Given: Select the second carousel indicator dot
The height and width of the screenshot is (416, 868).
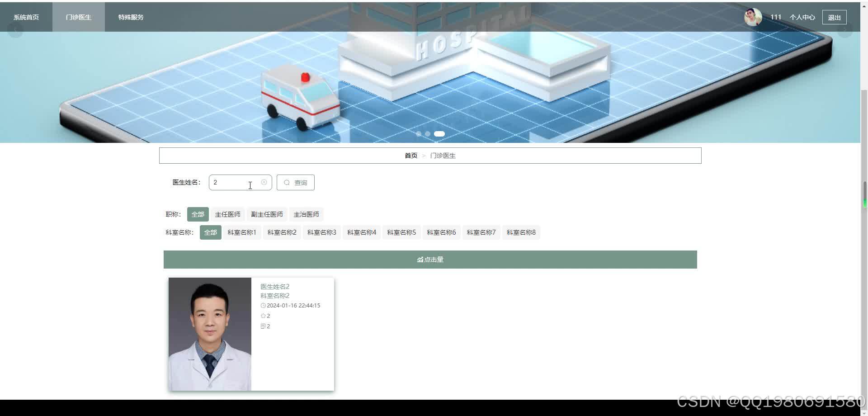Looking at the screenshot, I should [x=428, y=133].
